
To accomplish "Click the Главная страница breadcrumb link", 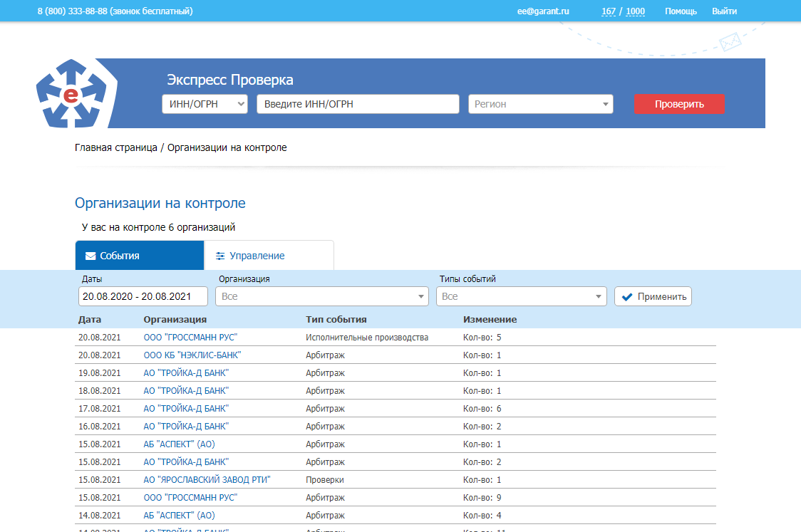I will pos(116,147).
